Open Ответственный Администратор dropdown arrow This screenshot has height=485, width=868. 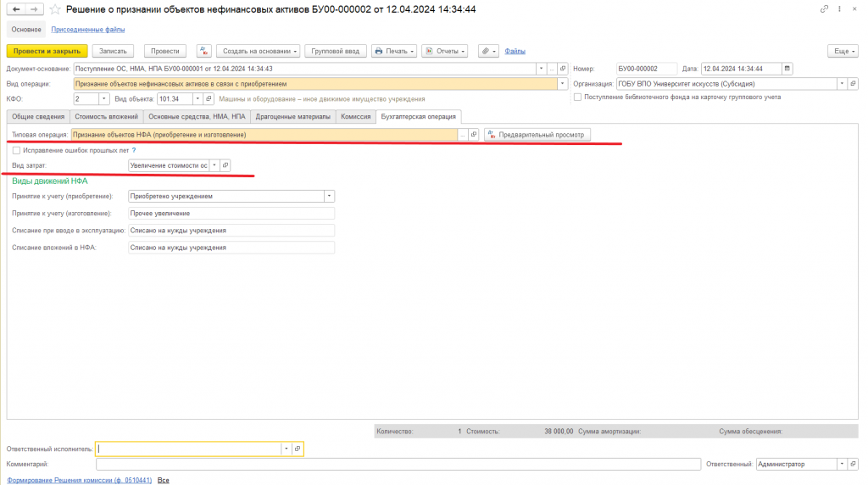(842, 464)
